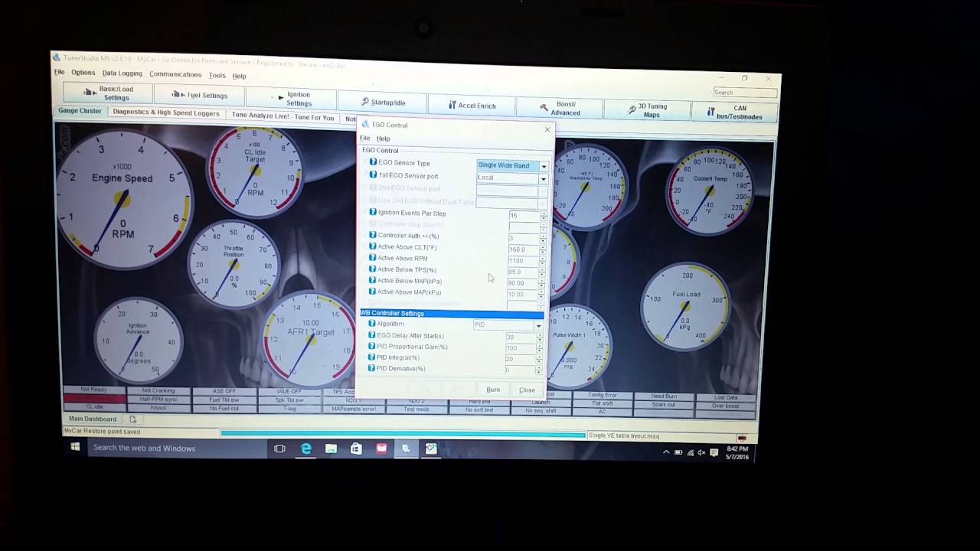The image size is (980, 551).
Task: Open help for Active Below TPS(%)
Action: click(x=373, y=269)
